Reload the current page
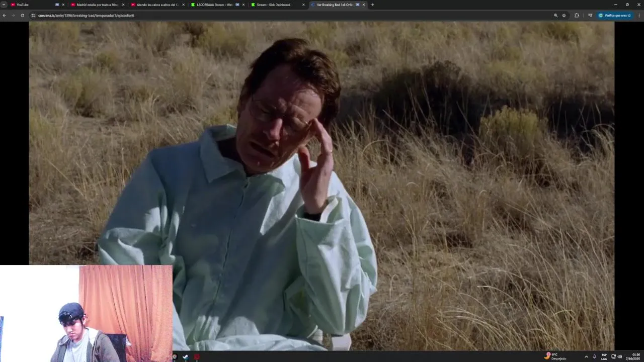Screen dimensions: 644x362 pos(22,16)
